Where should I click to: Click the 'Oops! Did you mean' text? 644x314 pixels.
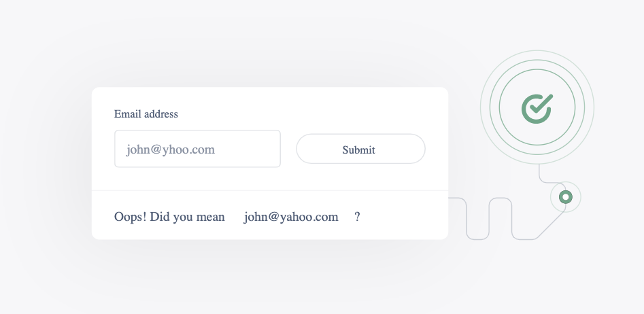[x=169, y=217]
